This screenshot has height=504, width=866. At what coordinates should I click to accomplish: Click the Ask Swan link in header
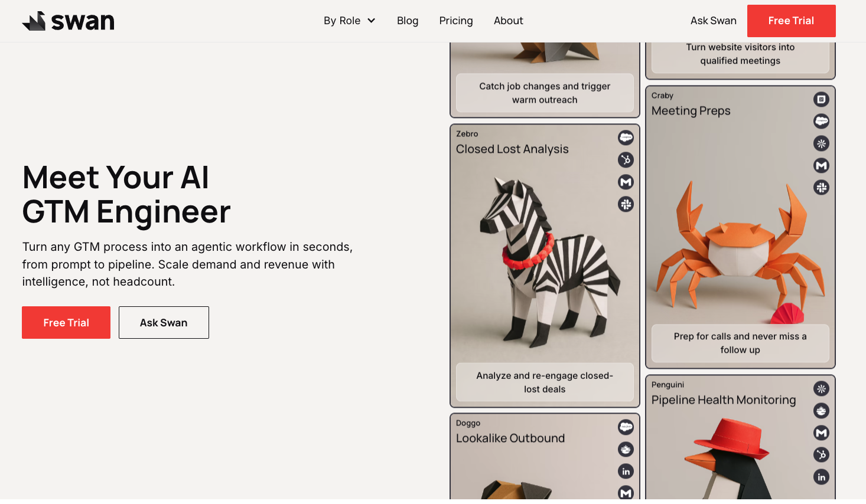click(713, 21)
